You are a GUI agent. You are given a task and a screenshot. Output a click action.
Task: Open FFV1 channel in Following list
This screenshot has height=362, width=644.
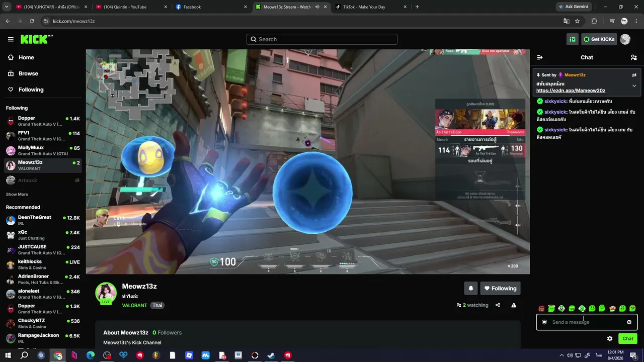(43, 136)
